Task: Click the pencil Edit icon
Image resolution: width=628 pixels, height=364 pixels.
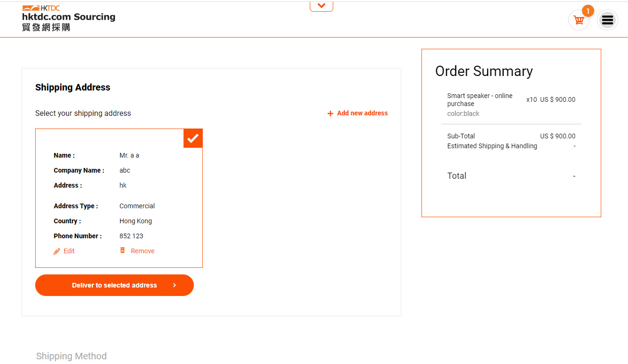Action: click(57, 251)
